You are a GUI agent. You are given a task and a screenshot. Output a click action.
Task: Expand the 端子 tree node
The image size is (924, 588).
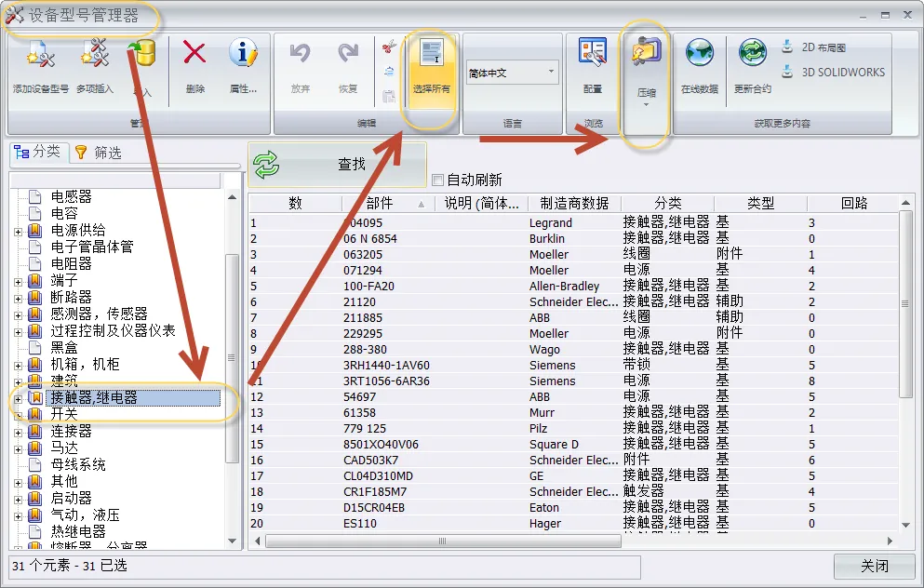point(19,282)
